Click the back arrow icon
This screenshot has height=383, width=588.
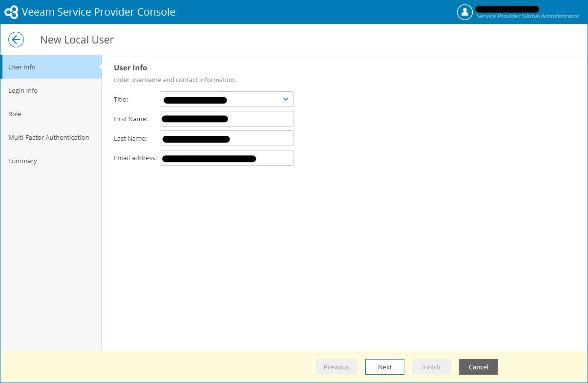tap(16, 40)
